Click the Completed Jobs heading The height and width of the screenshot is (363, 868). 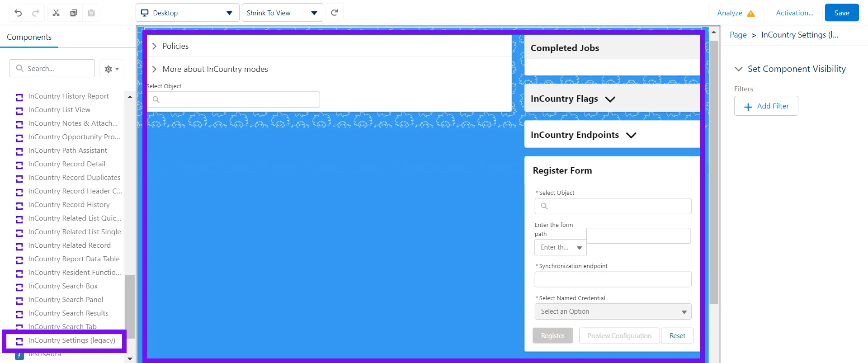(565, 48)
